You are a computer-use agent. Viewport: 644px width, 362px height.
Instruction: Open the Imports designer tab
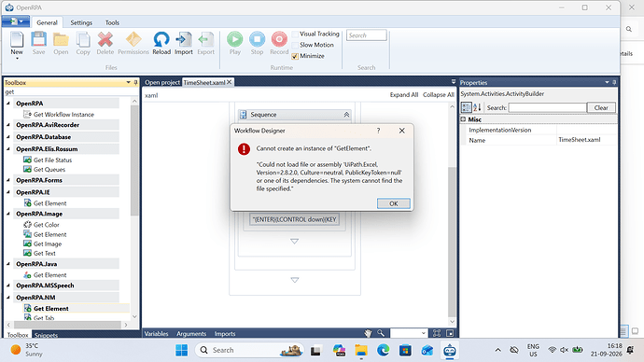click(x=225, y=334)
